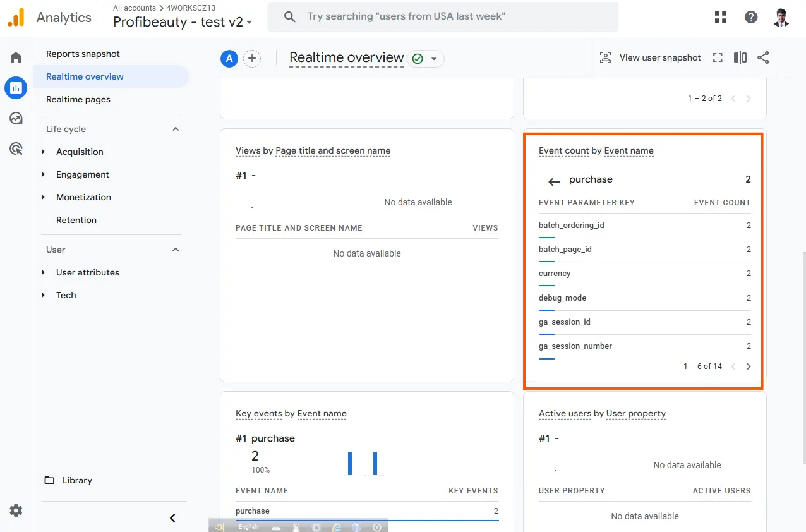Expand the Tech reports
Screen dimensions: 806x532
pyautogui.click(x=44, y=295)
